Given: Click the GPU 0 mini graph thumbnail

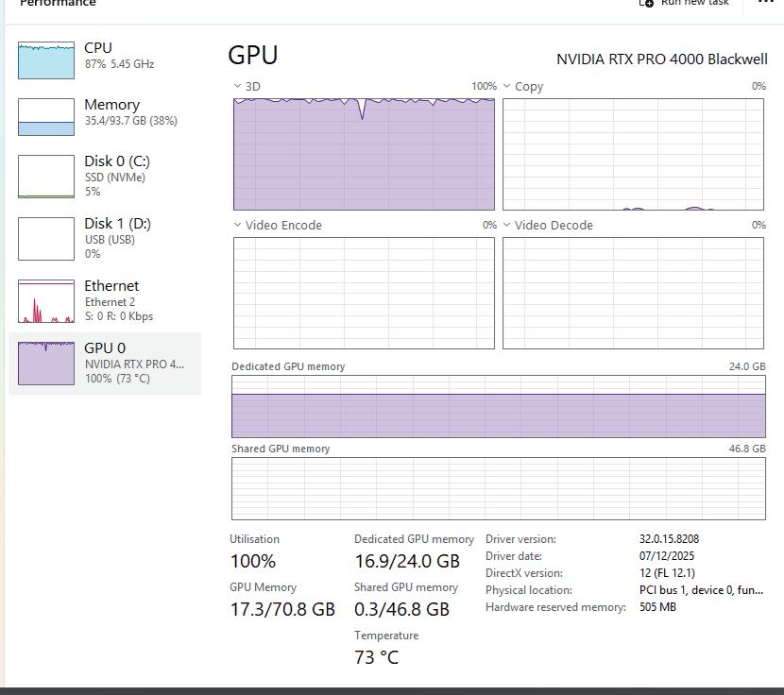Looking at the screenshot, I should tap(46, 363).
